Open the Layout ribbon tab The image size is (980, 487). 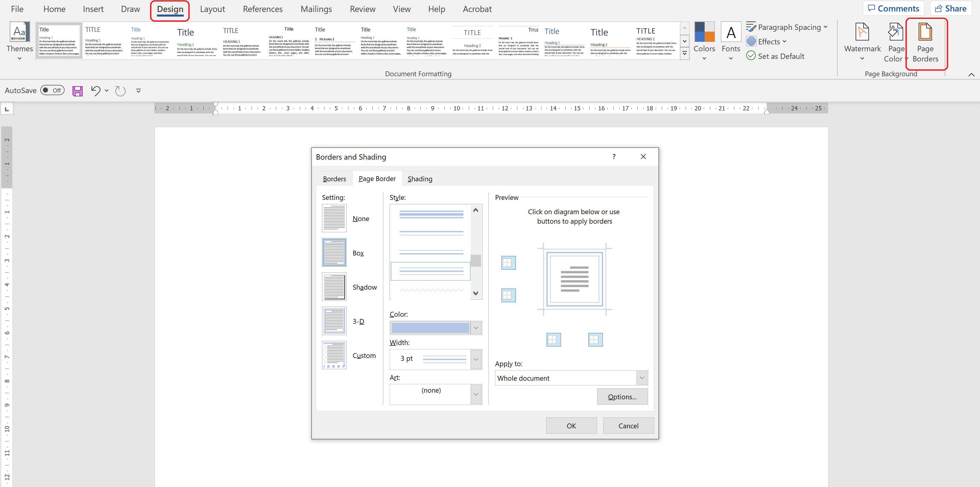[x=212, y=9]
